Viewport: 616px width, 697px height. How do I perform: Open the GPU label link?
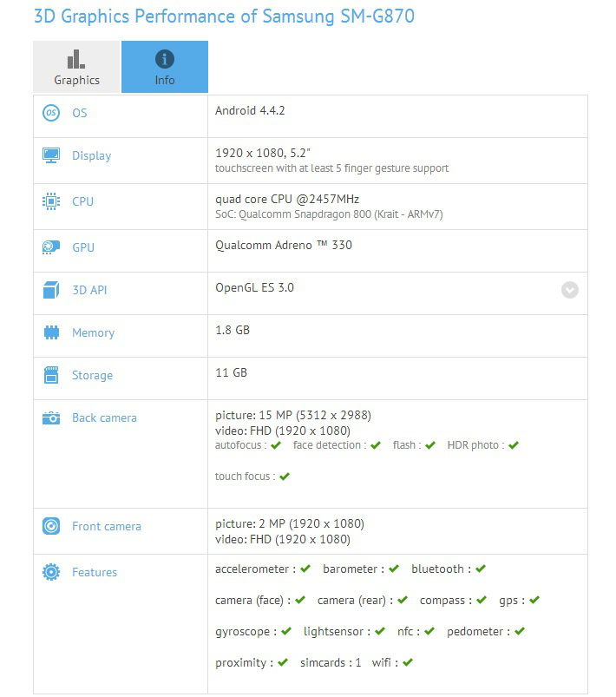click(x=83, y=247)
